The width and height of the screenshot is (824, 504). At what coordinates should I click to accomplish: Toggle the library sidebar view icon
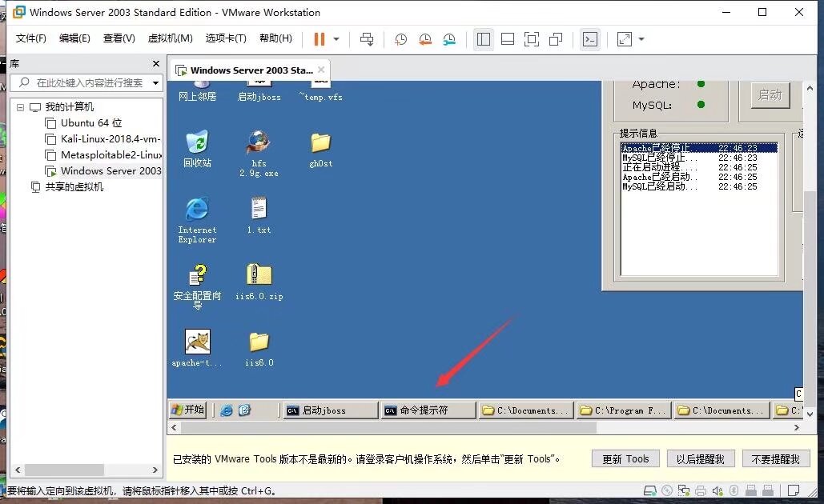[484, 39]
